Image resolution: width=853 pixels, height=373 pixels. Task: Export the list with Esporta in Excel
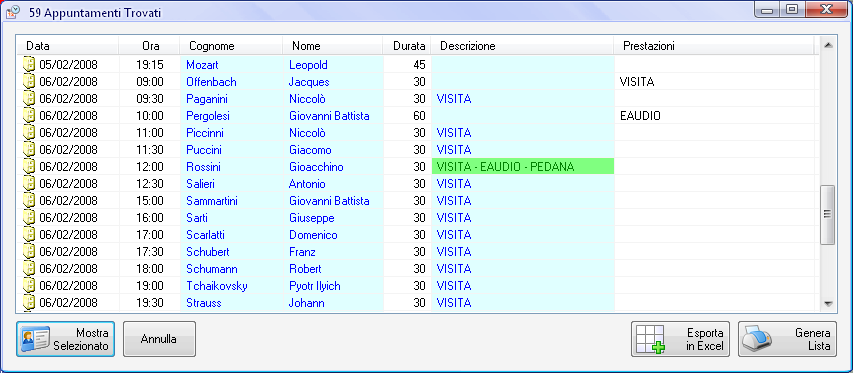click(x=680, y=339)
